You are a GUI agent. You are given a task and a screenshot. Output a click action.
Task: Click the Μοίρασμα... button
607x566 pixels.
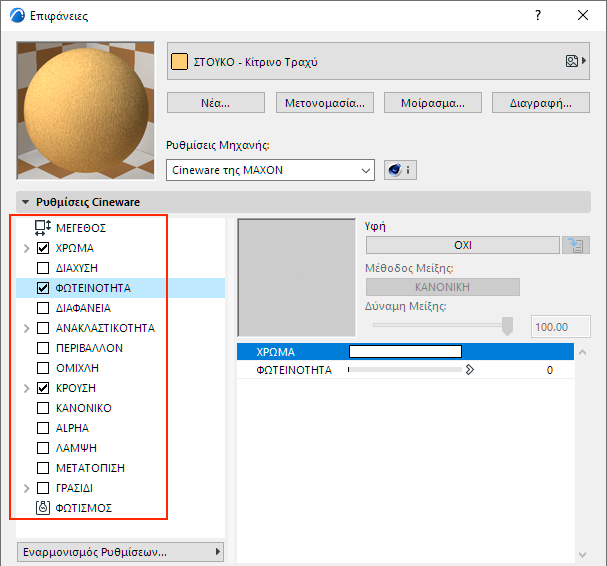click(x=433, y=103)
